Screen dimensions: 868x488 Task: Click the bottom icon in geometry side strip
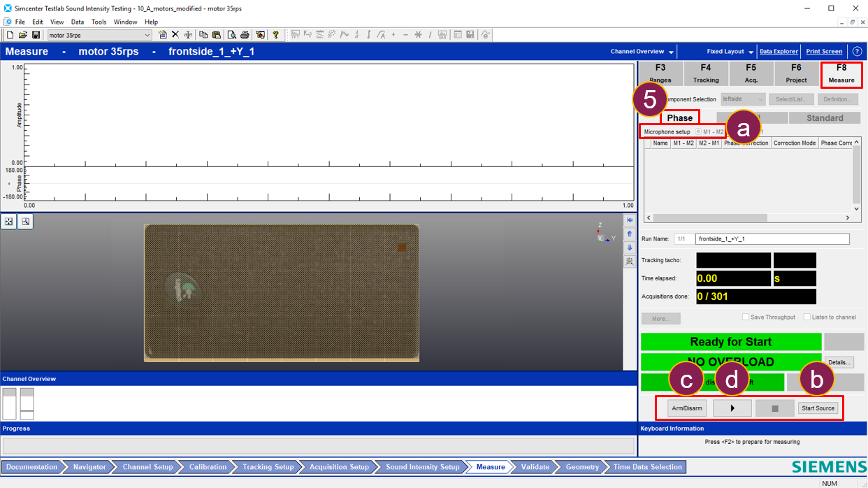point(630,261)
